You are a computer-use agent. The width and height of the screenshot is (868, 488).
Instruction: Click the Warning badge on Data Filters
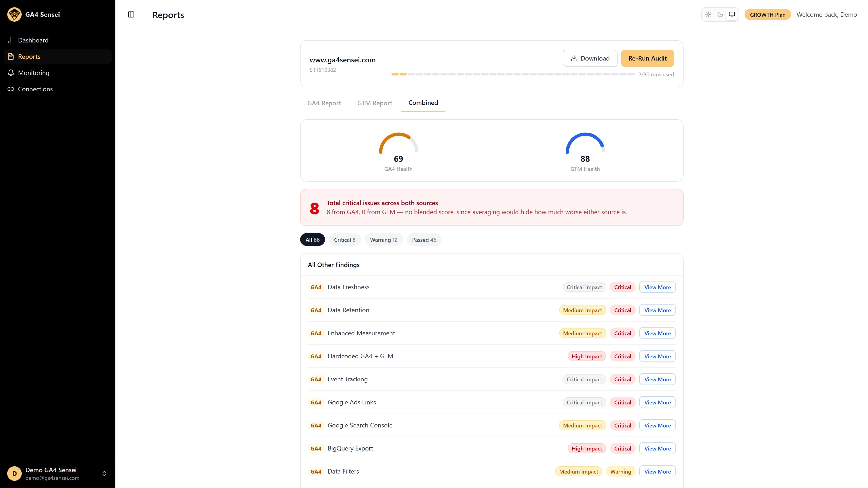(x=620, y=472)
